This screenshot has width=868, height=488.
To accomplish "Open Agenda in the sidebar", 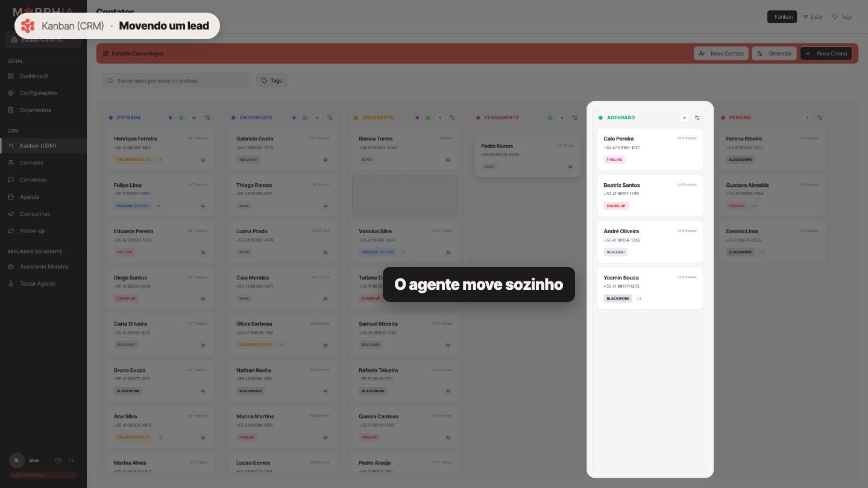I will pos(43,197).
